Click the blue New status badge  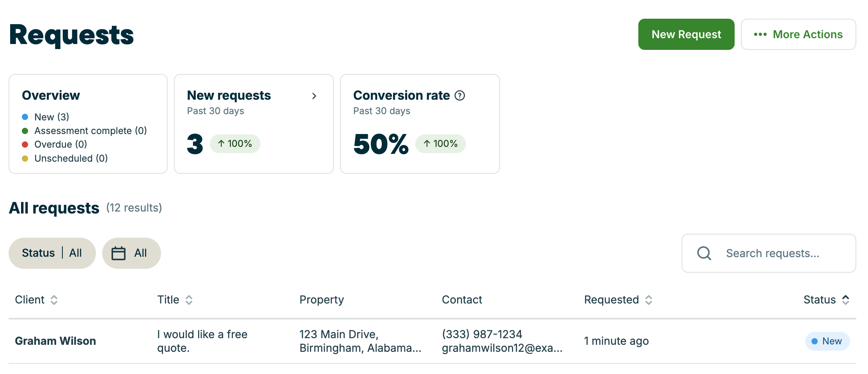tap(827, 341)
